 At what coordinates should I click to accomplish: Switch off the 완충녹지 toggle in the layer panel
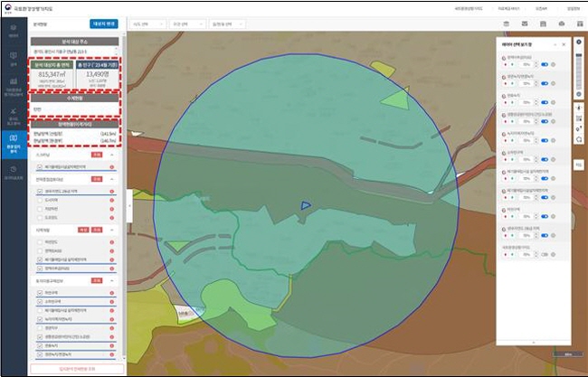(545, 103)
